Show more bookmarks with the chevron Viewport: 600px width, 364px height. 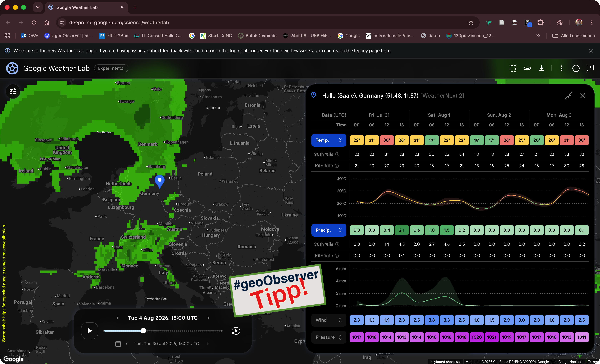tap(538, 36)
